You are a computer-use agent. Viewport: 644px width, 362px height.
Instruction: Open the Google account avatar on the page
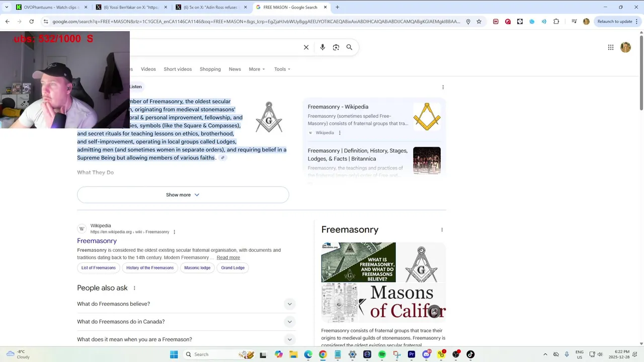pyautogui.click(x=625, y=47)
